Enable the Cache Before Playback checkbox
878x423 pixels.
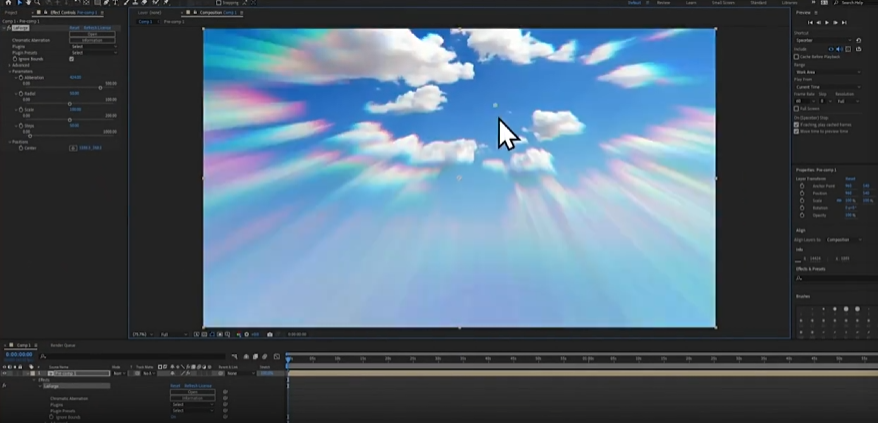tap(796, 57)
